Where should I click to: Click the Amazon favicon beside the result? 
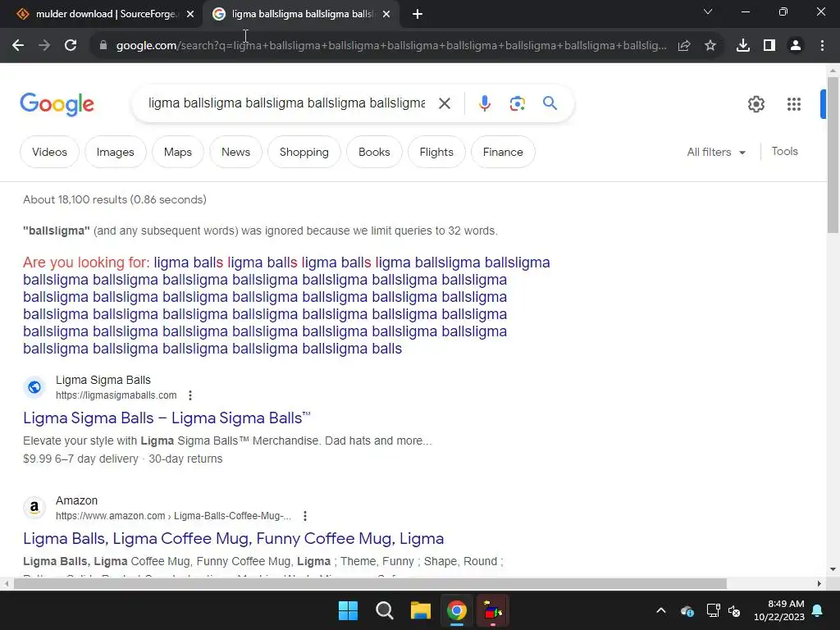34,507
